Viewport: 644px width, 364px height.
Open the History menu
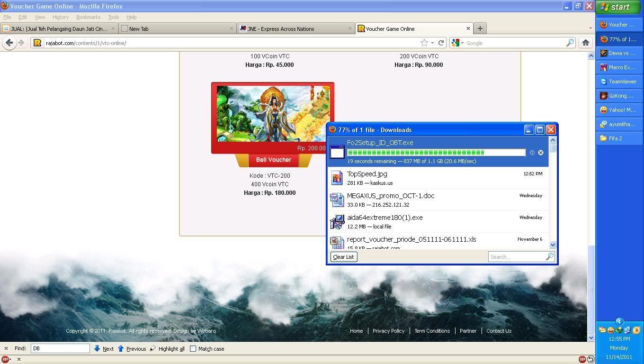point(61,17)
